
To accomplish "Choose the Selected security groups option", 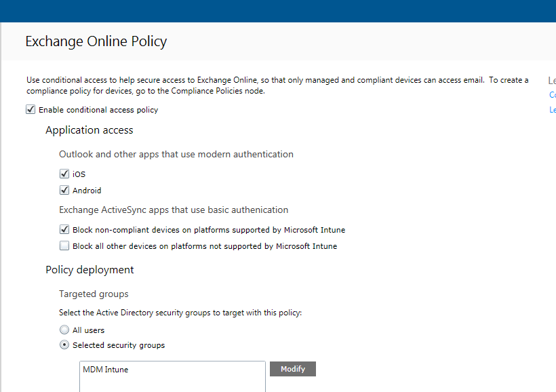I will [64, 345].
